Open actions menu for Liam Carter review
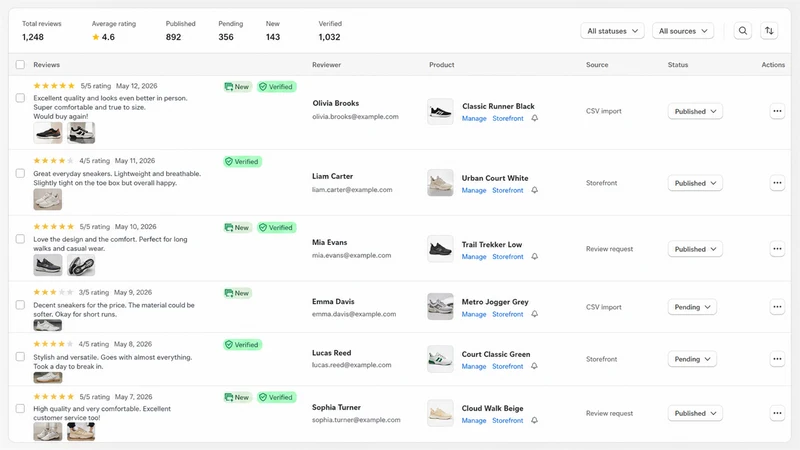 pos(777,183)
